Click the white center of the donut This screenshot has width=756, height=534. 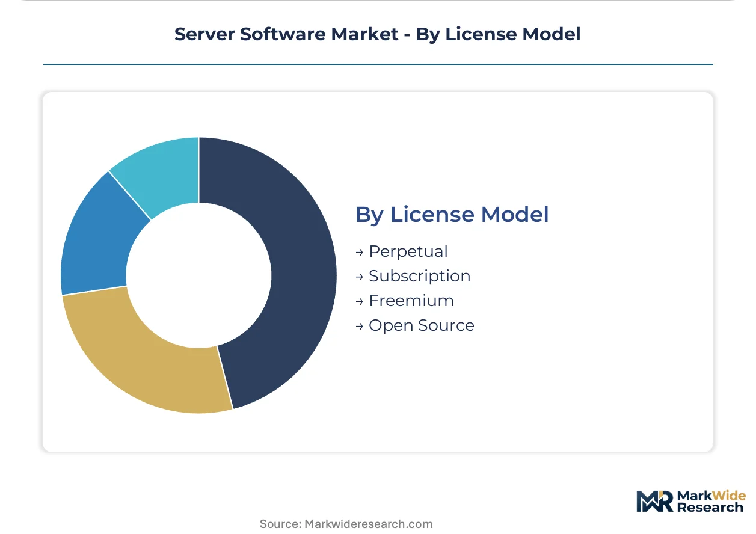point(199,275)
